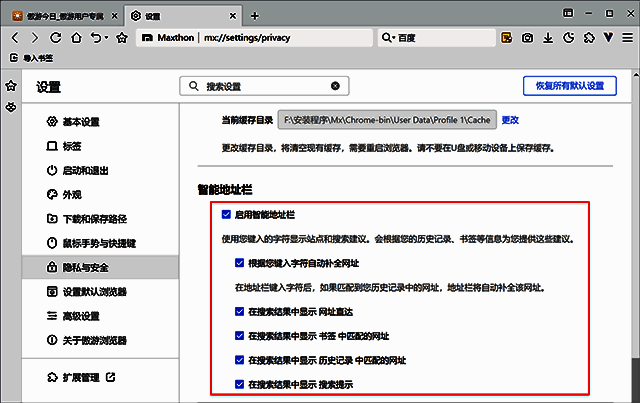Toggle 根据您键入字符自动补全网址 checkbox
Viewport: 640px width, 403px height.
(240, 263)
